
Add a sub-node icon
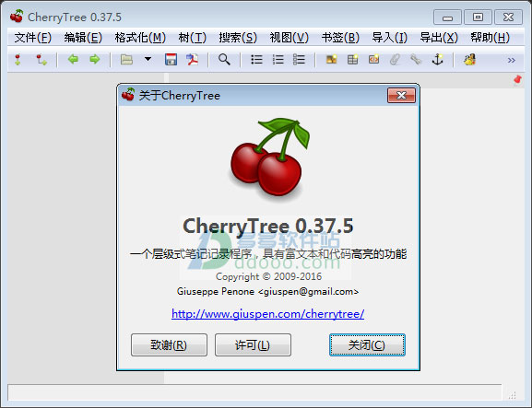point(41,60)
